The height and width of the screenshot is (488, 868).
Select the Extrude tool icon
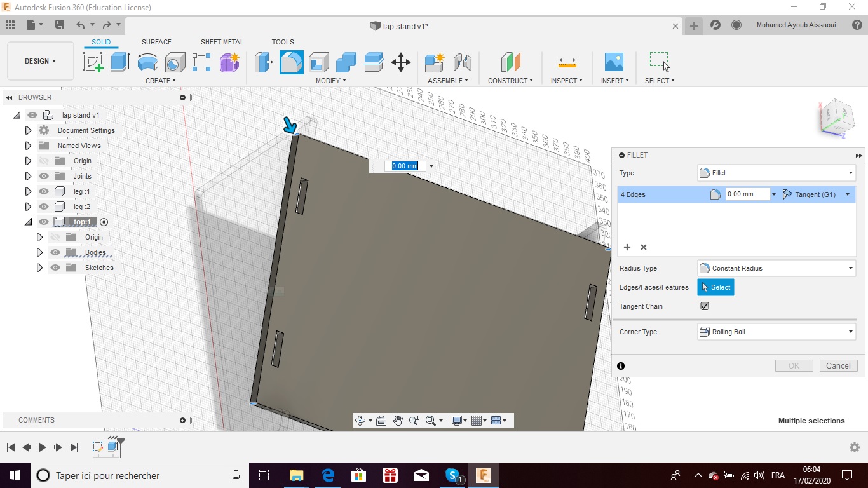pyautogui.click(x=120, y=62)
